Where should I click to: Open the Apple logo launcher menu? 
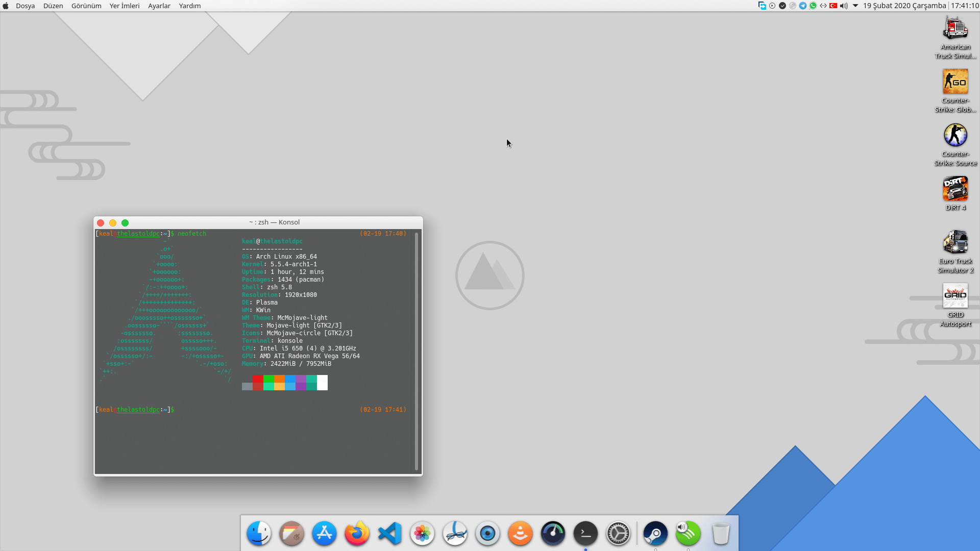click(6, 6)
